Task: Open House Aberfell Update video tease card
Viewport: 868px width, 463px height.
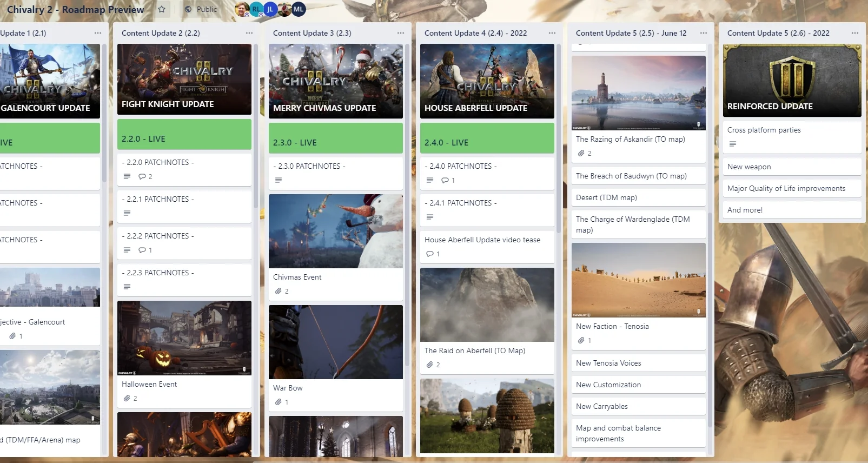Action: (x=487, y=247)
